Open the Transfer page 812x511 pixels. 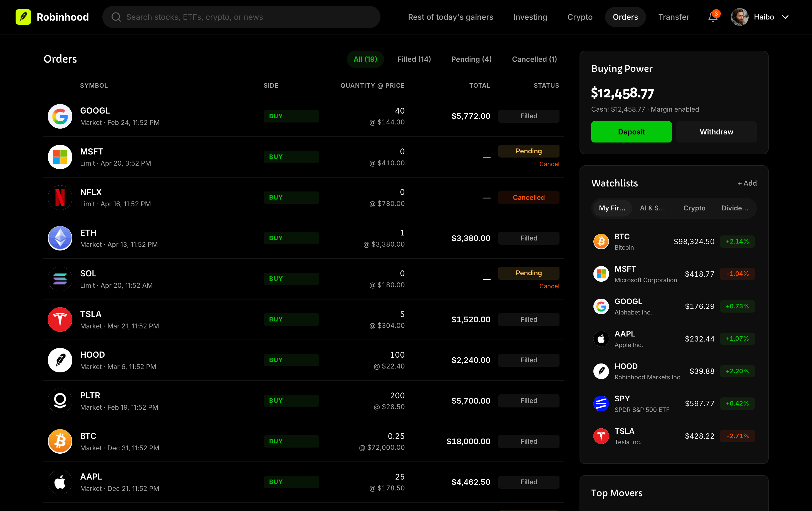674,17
